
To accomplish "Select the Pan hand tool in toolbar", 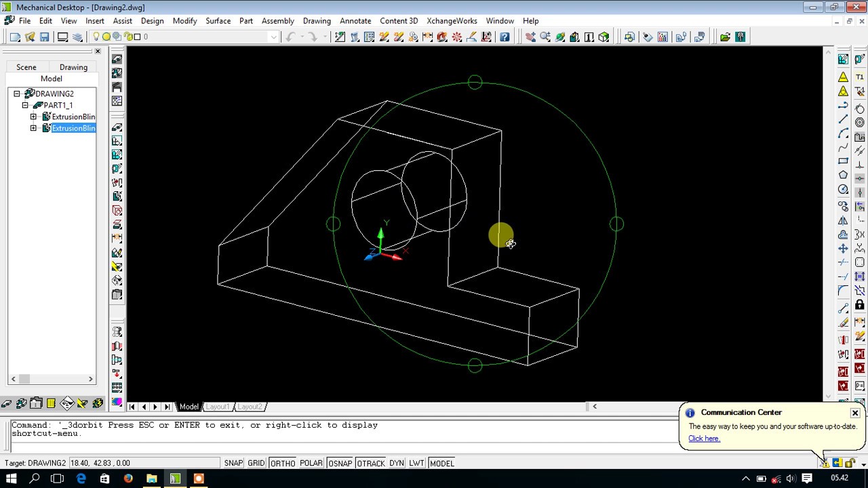I will pos(530,37).
